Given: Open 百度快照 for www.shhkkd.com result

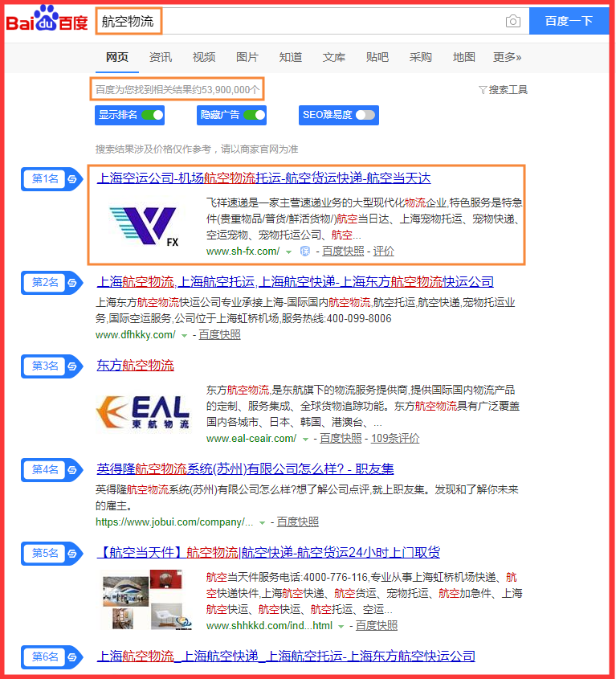Looking at the screenshot, I should (377, 626).
